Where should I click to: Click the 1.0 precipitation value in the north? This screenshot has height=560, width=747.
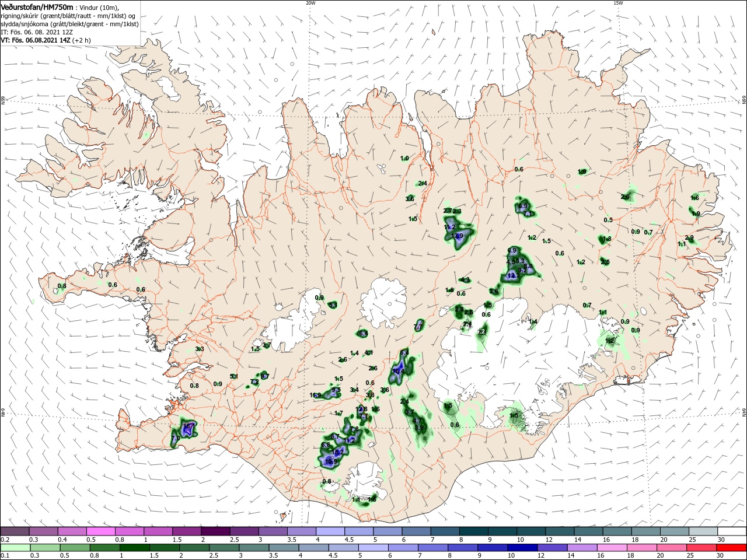pyautogui.click(x=404, y=159)
